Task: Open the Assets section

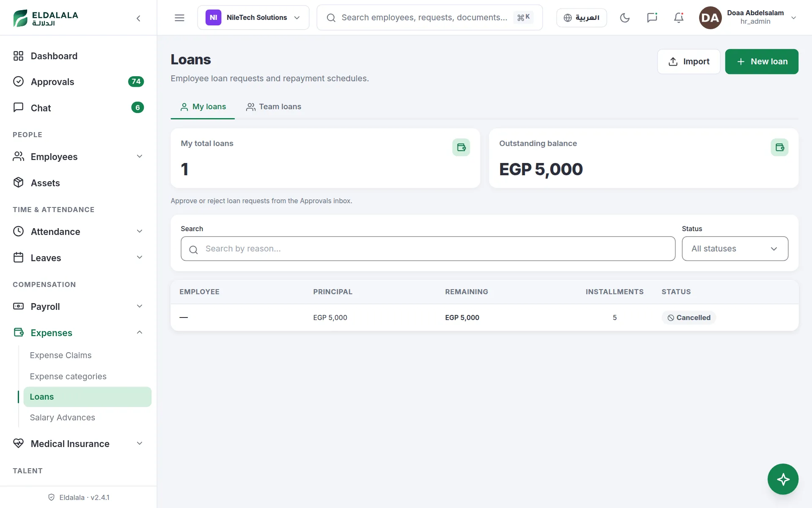Action: point(78,183)
